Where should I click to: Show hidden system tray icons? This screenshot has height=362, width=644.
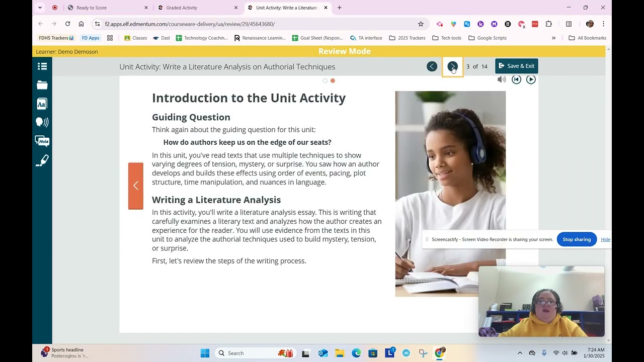[520, 353]
